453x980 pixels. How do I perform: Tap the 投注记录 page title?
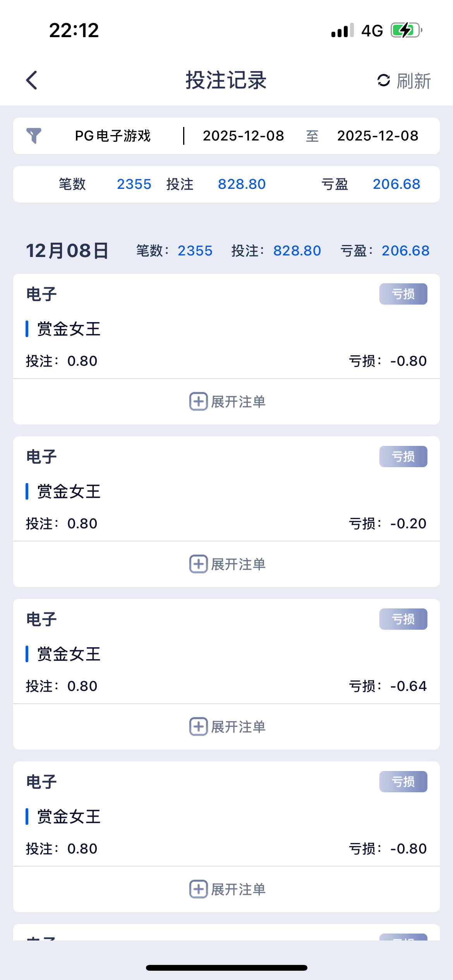pyautogui.click(x=226, y=80)
